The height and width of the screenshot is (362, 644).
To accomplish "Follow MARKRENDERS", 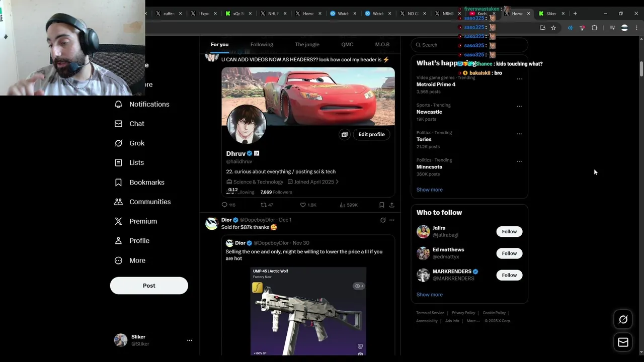I will click(509, 275).
